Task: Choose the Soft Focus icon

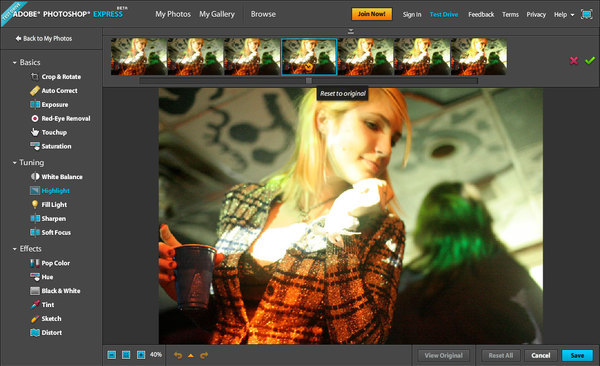Action: pyautogui.click(x=35, y=232)
